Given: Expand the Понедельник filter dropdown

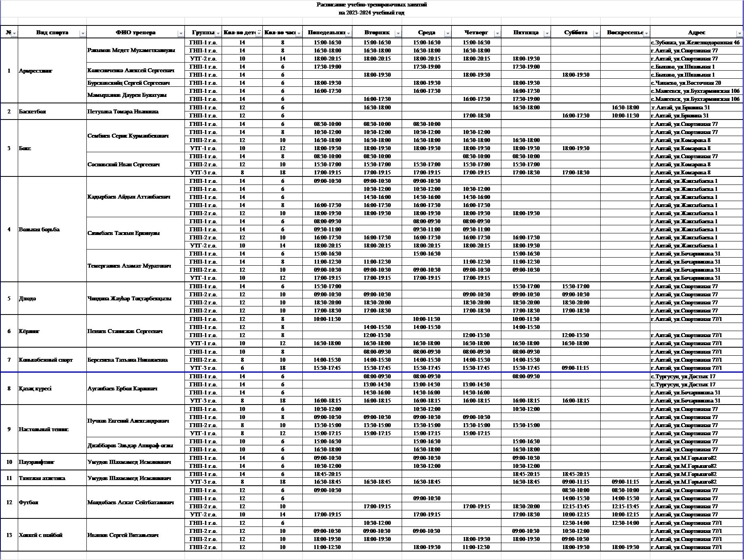Looking at the screenshot, I should coord(348,34).
